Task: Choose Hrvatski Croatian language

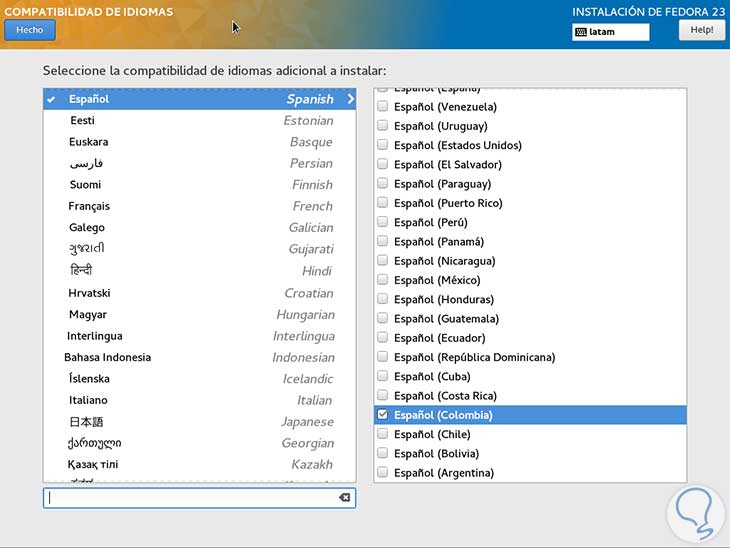Action: (89, 293)
